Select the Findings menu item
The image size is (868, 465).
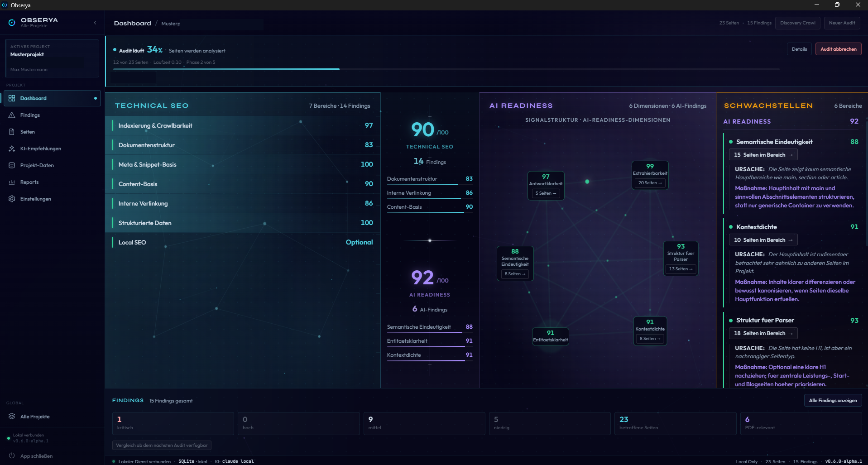click(x=52, y=115)
